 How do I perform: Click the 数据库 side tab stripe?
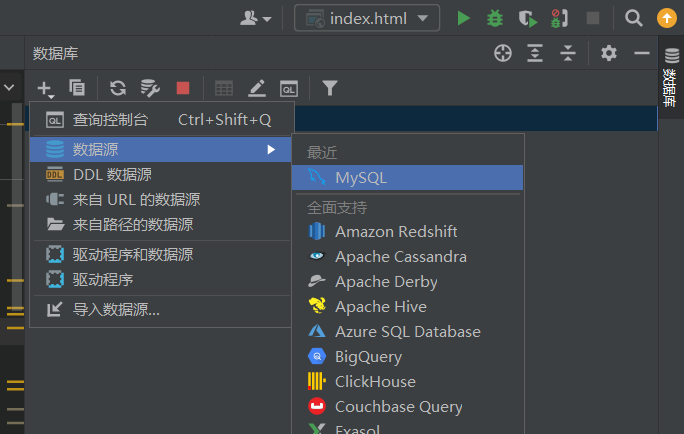(x=671, y=77)
